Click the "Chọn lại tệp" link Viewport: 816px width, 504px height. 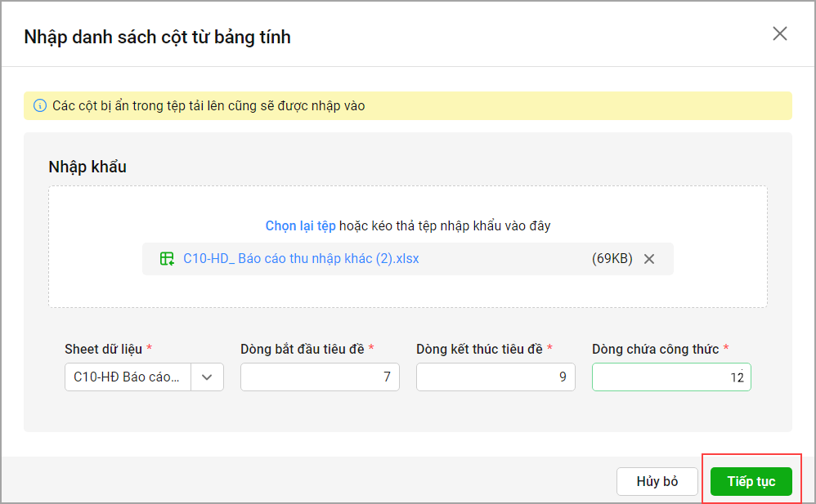coord(300,225)
